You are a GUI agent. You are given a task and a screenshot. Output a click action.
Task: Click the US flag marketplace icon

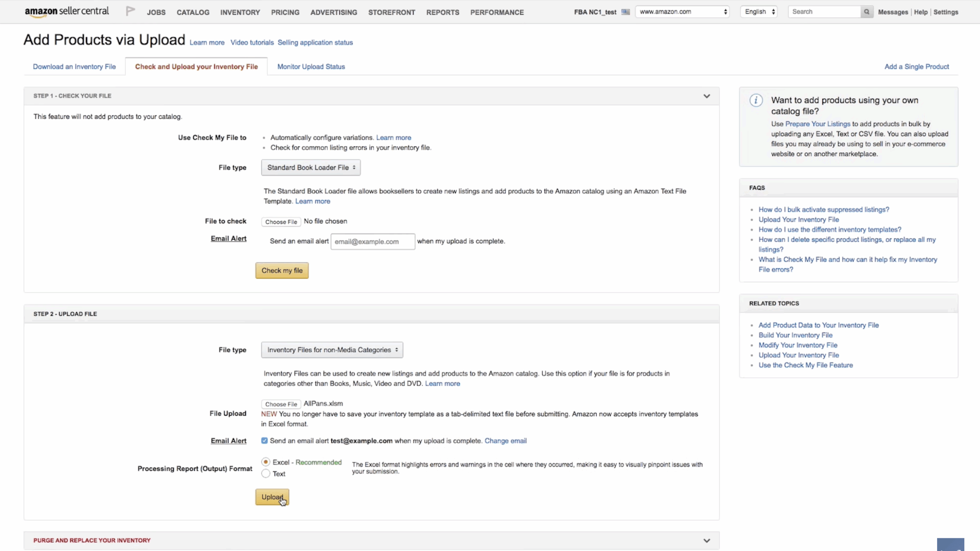[x=626, y=12]
